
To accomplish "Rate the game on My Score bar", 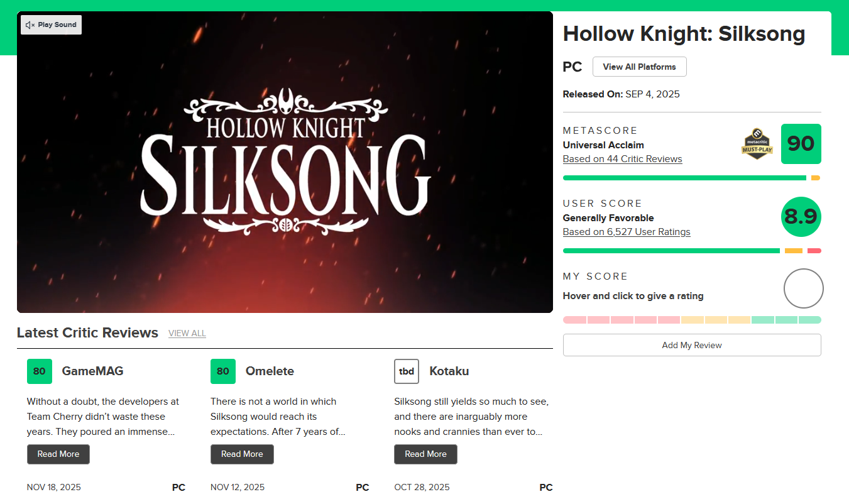I will (691, 320).
